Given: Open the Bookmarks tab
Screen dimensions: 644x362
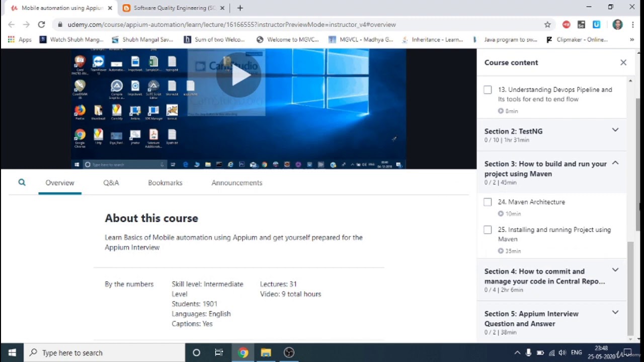Looking at the screenshot, I should tap(165, 183).
